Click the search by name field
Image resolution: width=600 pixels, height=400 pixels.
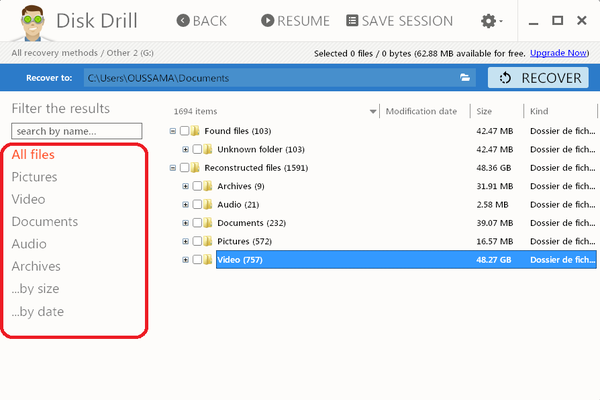[77, 131]
